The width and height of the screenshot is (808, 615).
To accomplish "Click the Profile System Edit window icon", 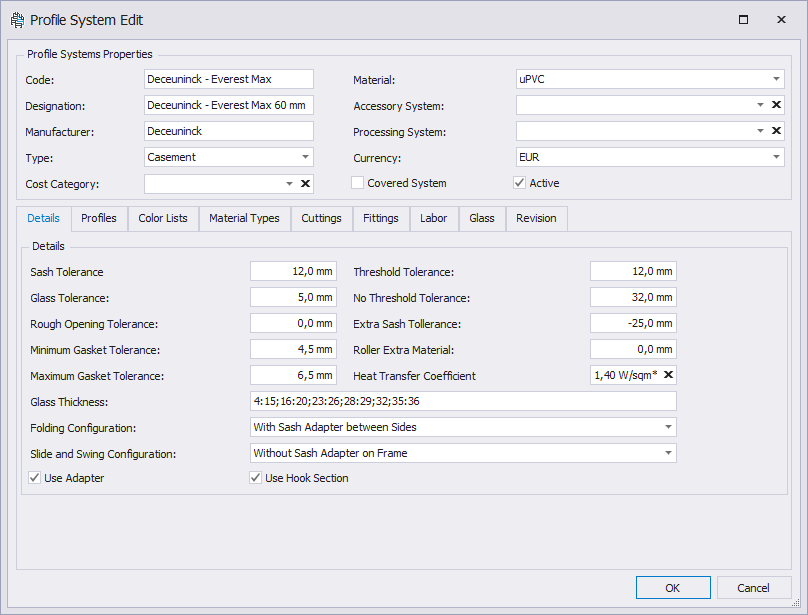I will 17,20.
